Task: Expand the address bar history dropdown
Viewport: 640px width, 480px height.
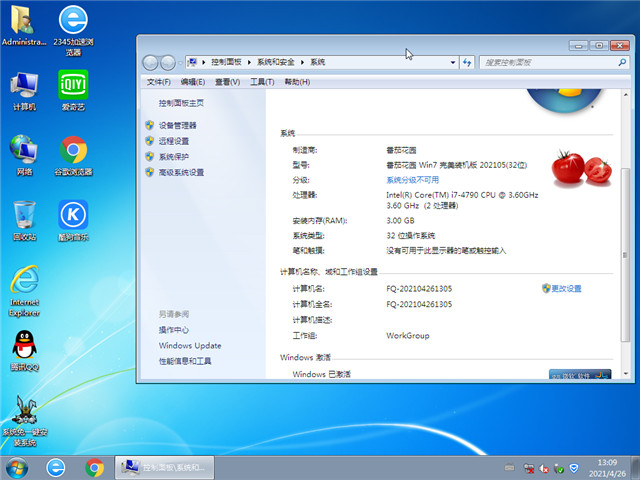Action: coord(453,62)
